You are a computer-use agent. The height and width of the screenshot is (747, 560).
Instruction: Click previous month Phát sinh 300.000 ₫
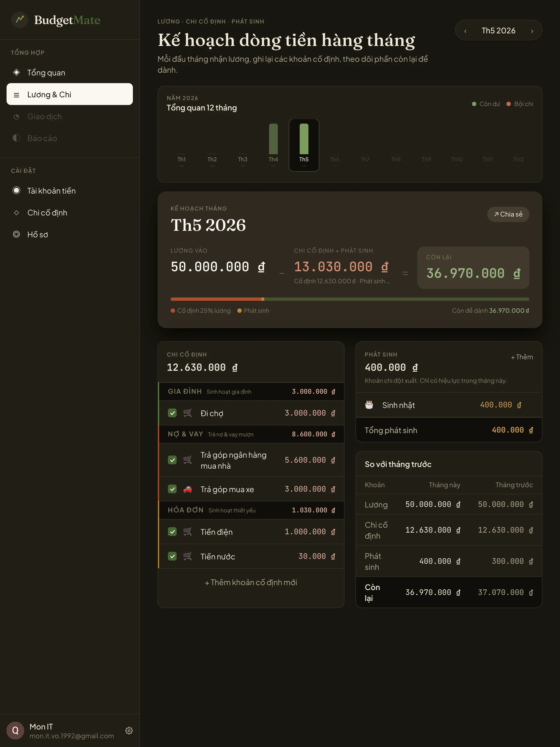[x=512, y=561]
